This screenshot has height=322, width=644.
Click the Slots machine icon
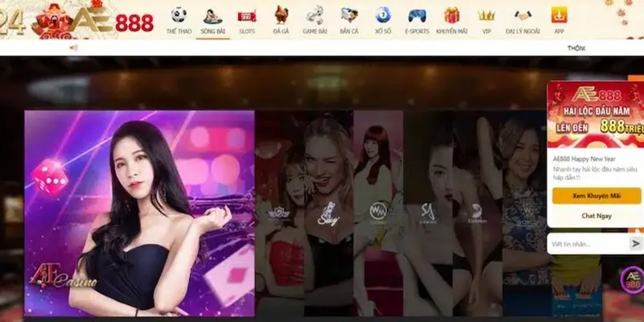247,15
